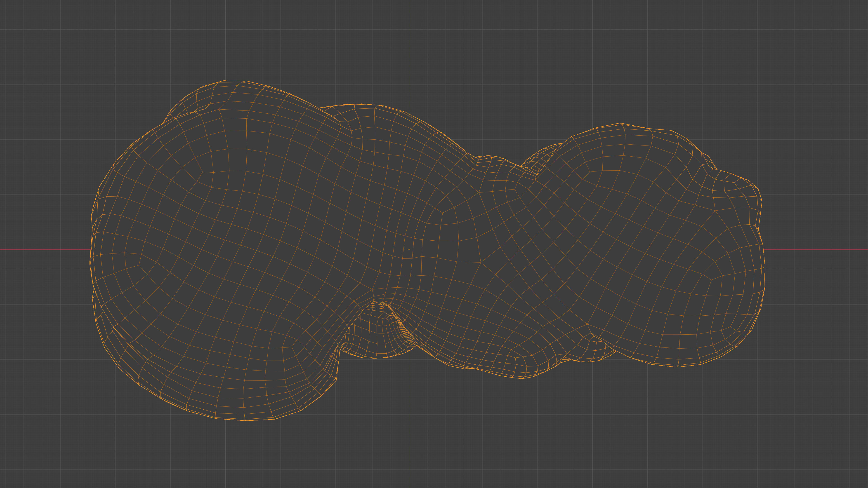Screen dimensions: 868x488
Task: Click the green axis line above the mesh
Action: (409, 51)
